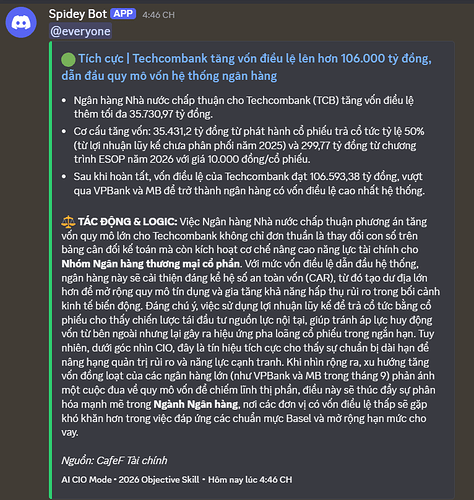Click the footer timestamp Hôm nay lúc 4:46 CH
474x500 pixels.
point(250,480)
